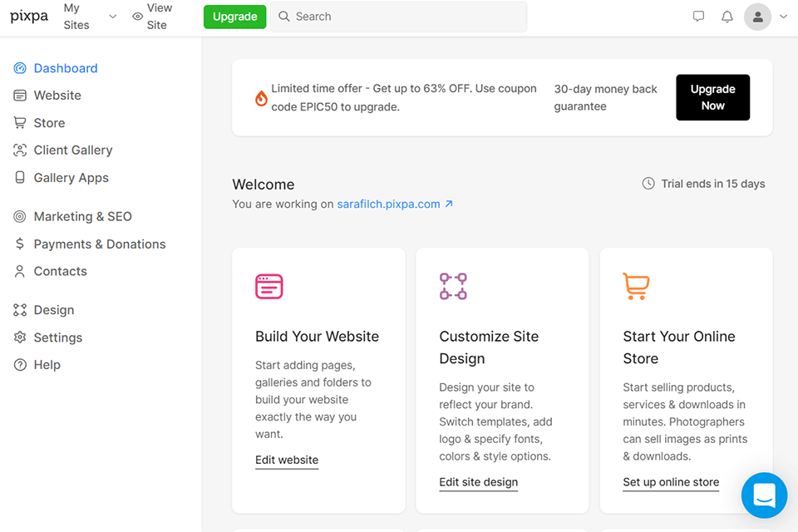Open Payments & Donations settings
Image resolution: width=798 pixels, height=532 pixels.
99,244
